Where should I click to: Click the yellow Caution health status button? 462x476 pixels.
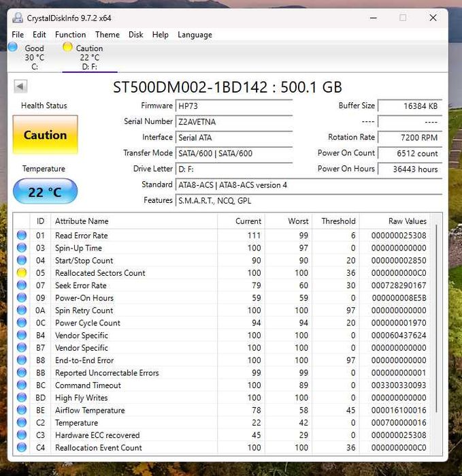[45, 135]
